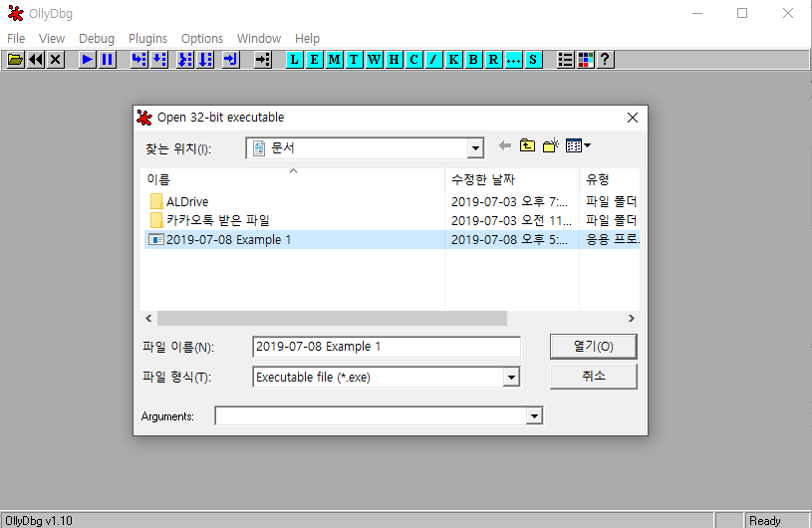The height and width of the screenshot is (528, 812).
Task: Show Call stack with K button
Action: coord(453,60)
